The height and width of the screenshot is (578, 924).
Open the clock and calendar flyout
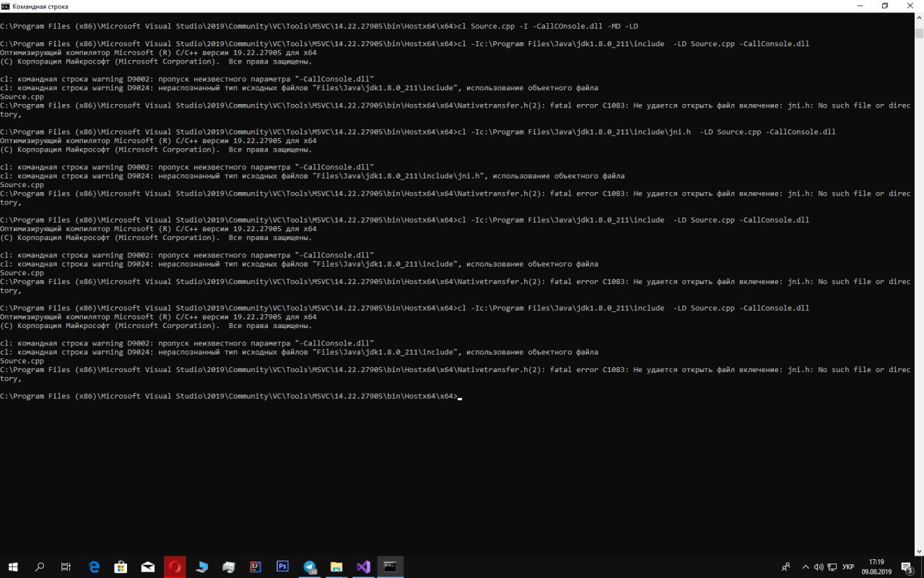876,567
